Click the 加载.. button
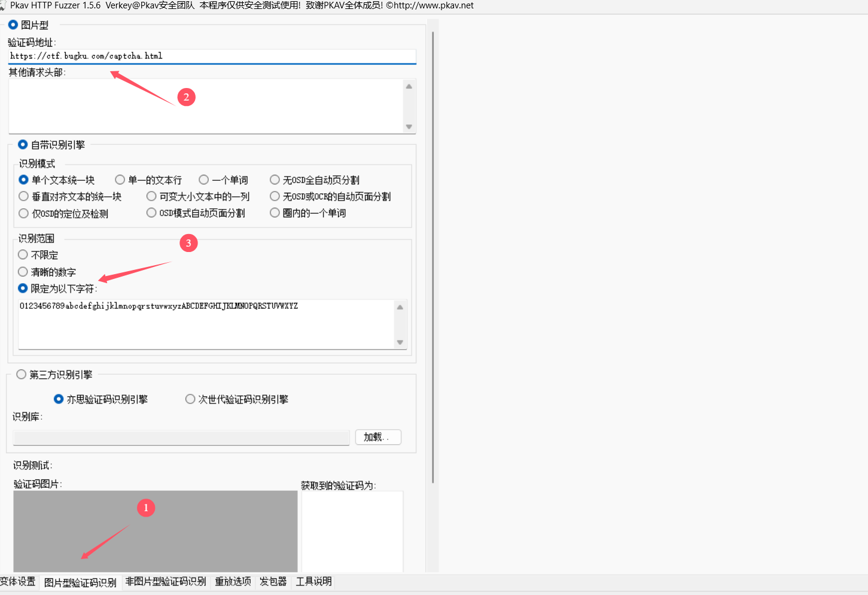 coord(378,437)
